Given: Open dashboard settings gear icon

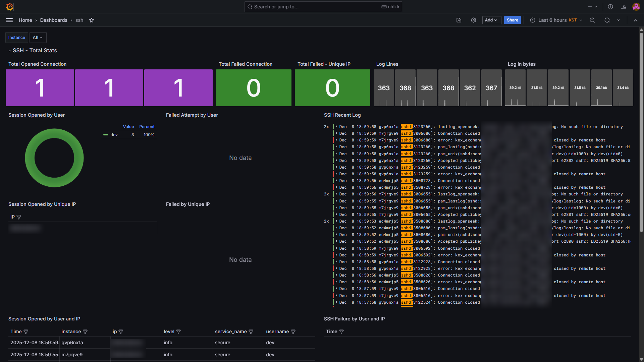Looking at the screenshot, I should [x=474, y=20].
